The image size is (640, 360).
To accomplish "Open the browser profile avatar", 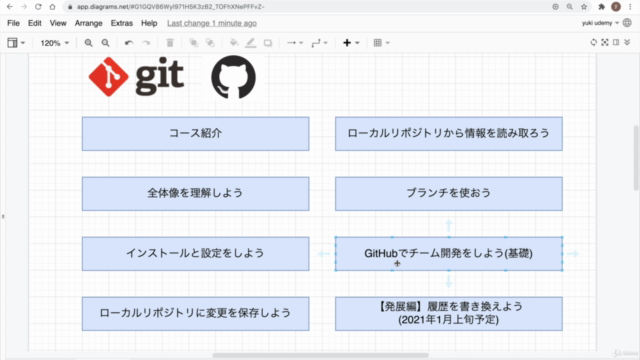I will pos(616,7).
